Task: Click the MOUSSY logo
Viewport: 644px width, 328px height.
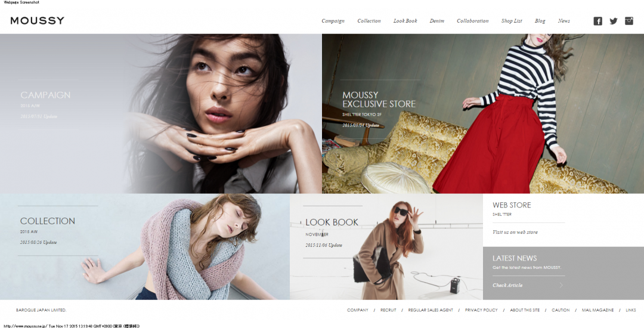Action: coord(38,21)
